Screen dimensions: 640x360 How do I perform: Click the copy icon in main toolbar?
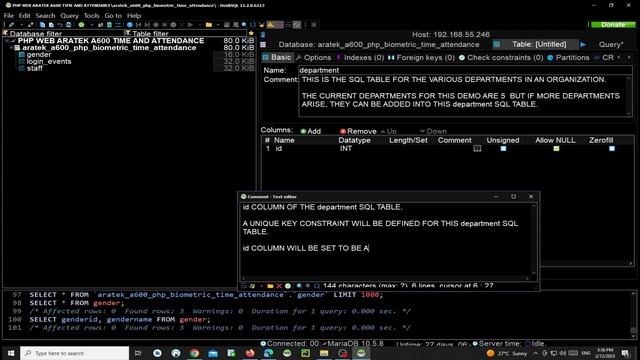42,25
